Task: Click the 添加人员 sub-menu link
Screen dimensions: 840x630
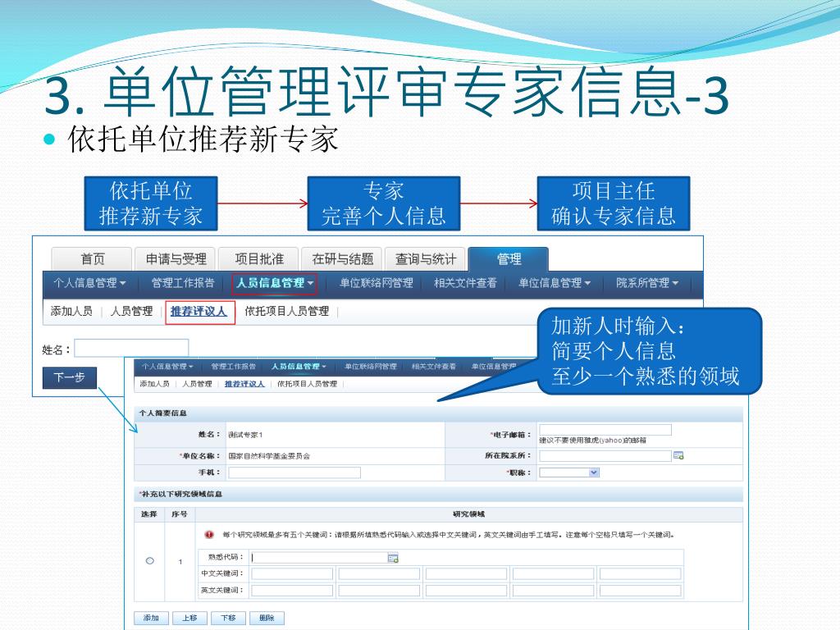Action: 71,311
